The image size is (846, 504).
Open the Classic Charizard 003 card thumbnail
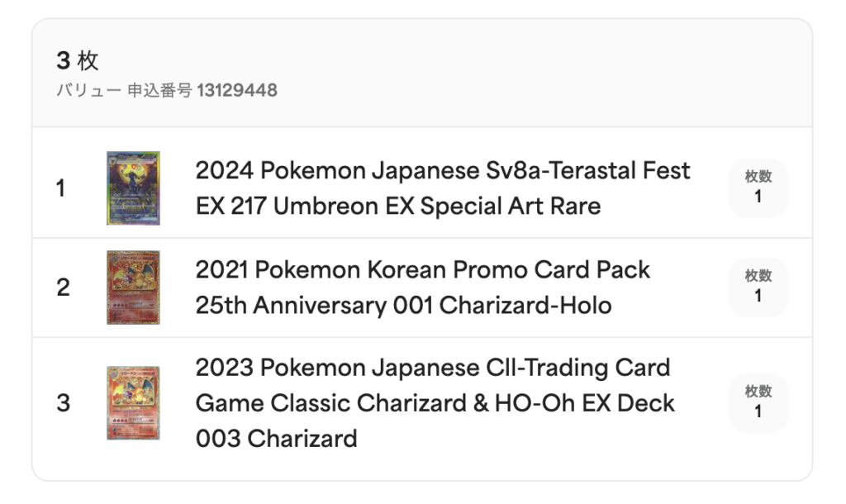click(133, 403)
